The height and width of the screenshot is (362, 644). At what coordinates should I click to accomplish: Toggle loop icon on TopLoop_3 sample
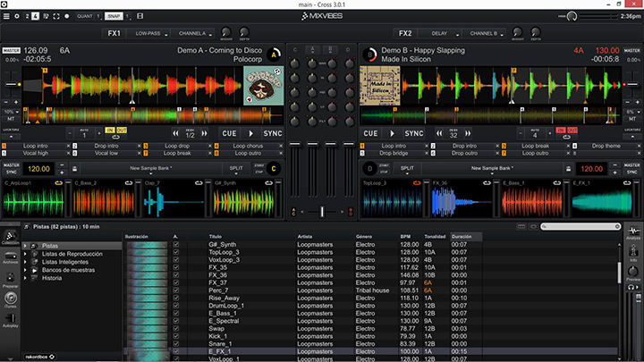click(x=417, y=183)
